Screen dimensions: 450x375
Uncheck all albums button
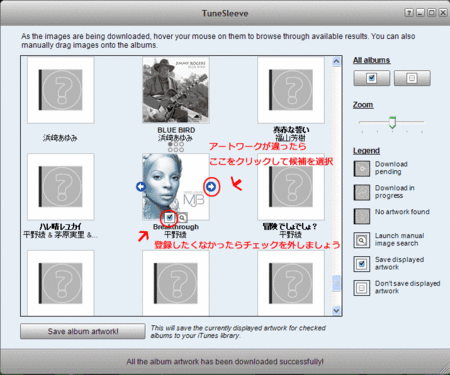[412, 78]
